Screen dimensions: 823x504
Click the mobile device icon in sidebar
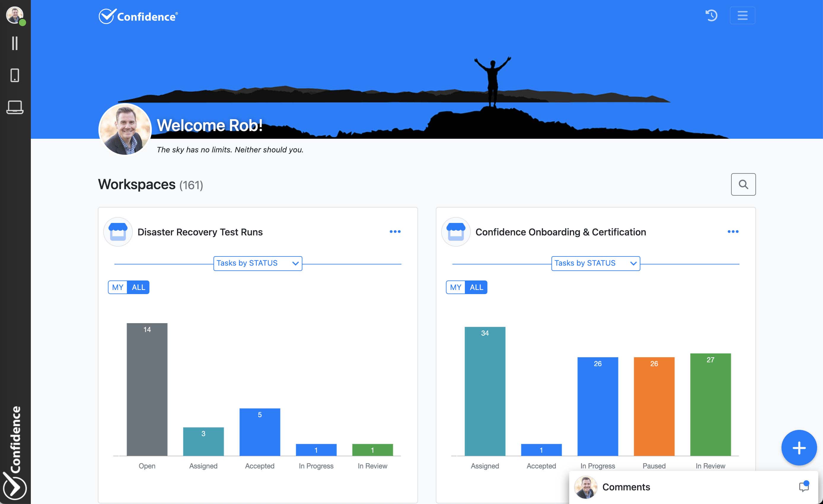[15, 75]
